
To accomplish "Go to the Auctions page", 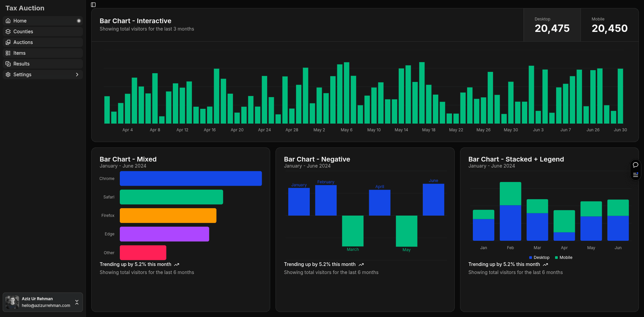I will pyautogui.click(x=23, y=42).
